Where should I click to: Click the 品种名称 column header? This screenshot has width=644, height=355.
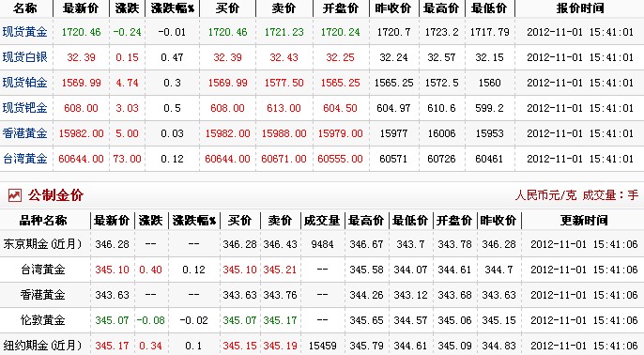pyautogui.click(x=43, y=221)
